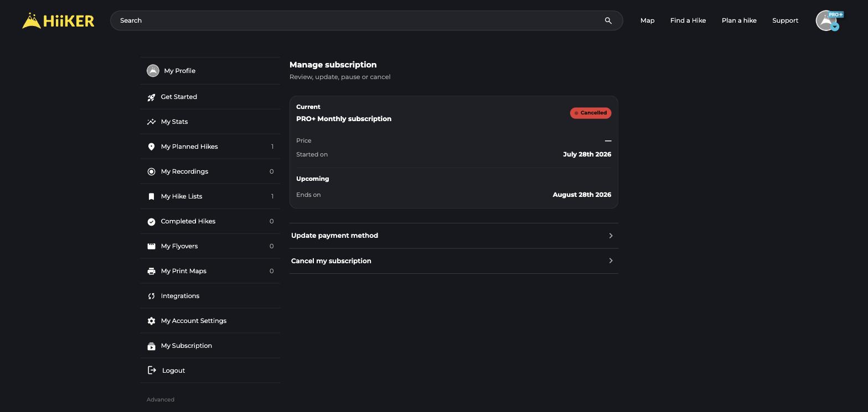Select My Subscription menu entry
This screenshot has width=868, height=412.
pyautogui.click(x=210, y=346)
